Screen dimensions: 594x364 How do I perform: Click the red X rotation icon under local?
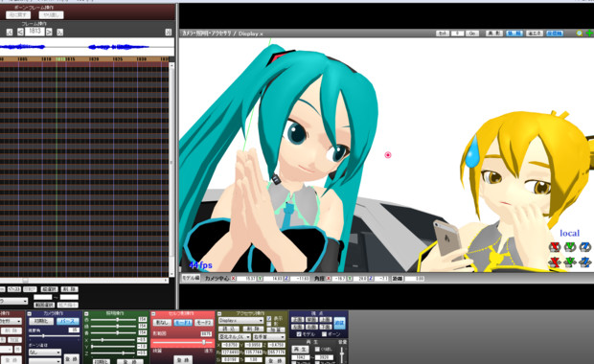coord(555,247)
